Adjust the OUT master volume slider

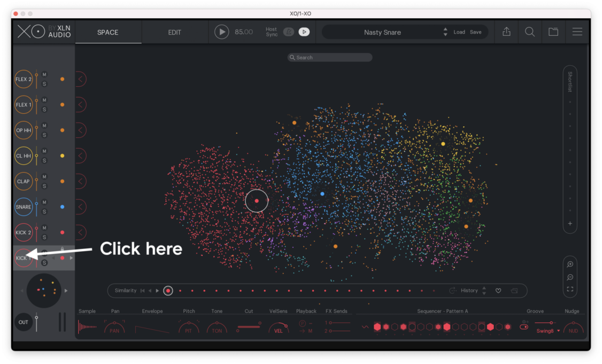[36, 322]
